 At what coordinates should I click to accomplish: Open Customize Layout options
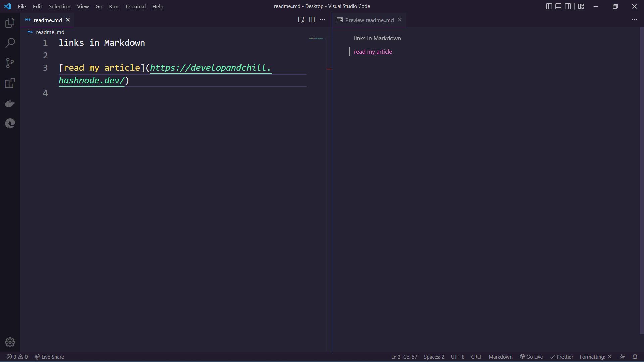[581, 6]
